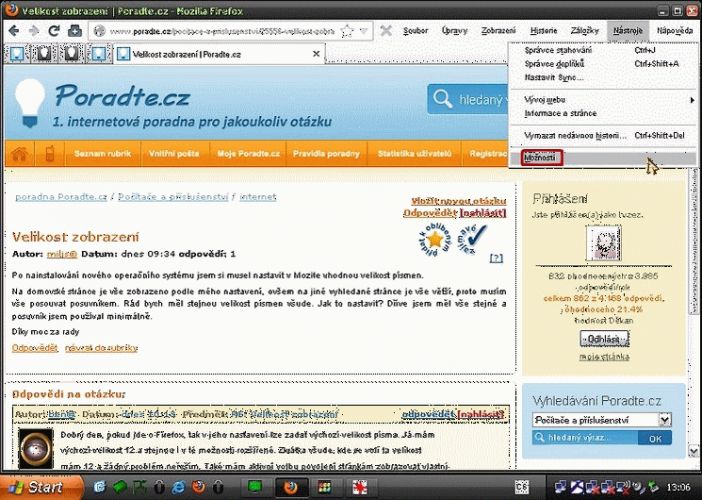Choose Vymazat nedávnou historii

click(x=603, y=135)
